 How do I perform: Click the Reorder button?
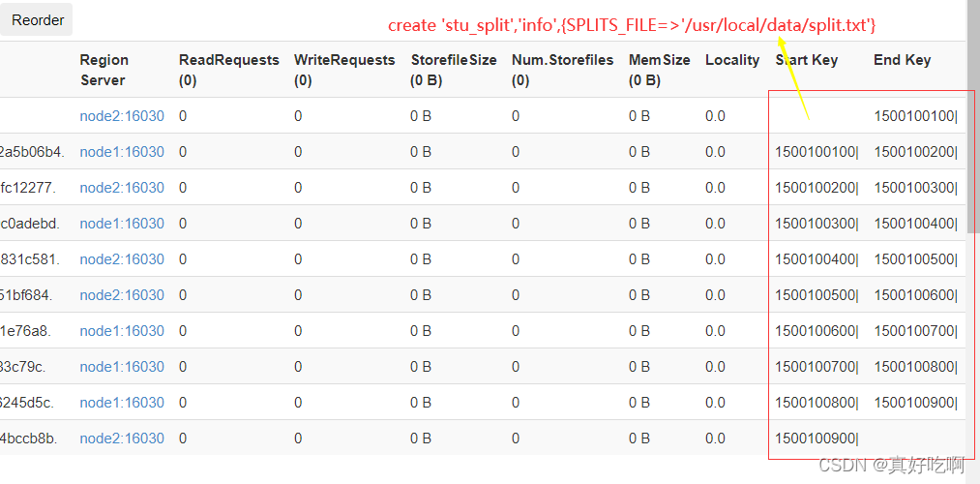coord(36,20)
